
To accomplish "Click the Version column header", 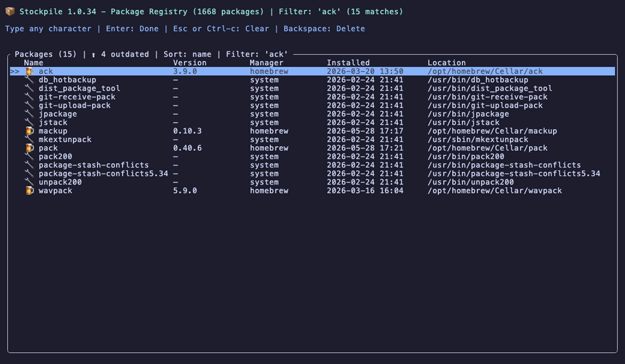I will point(190,63).
